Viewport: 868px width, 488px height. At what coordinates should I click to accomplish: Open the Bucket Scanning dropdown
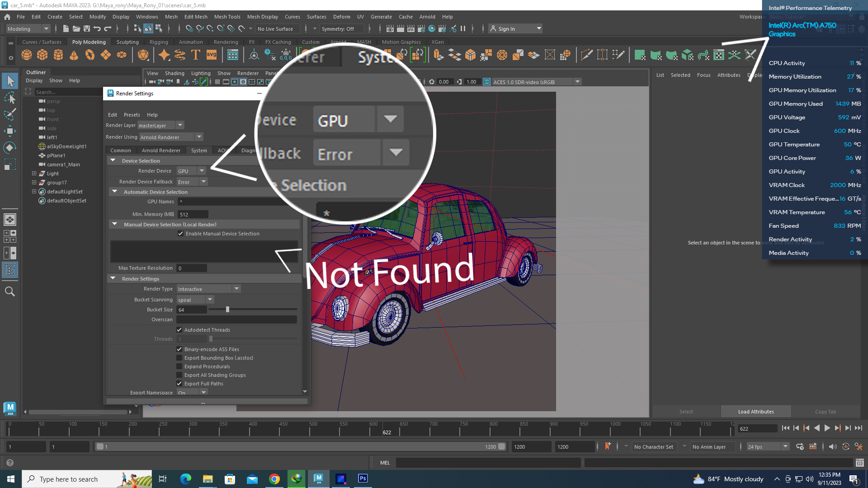point(209,299)
